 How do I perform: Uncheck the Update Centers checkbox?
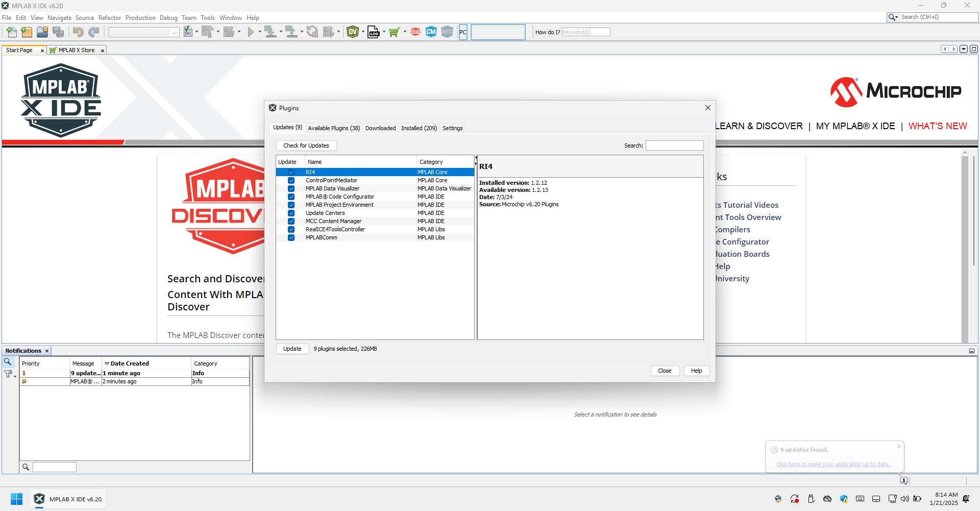click(x=291, y=213)
